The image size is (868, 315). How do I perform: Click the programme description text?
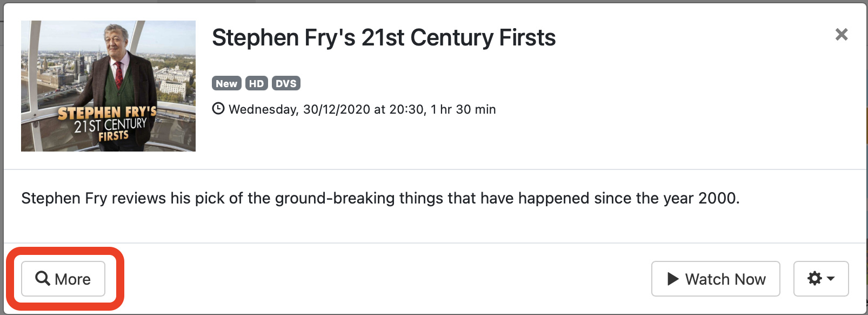coord(380,198)
